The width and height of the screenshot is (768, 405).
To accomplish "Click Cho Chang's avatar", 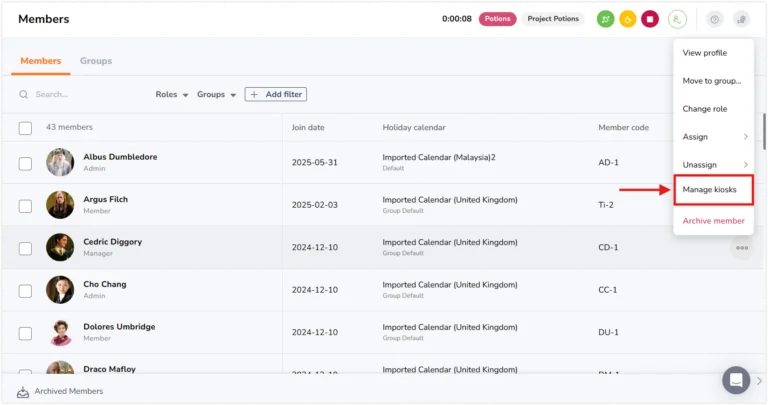I will (60, 289).
